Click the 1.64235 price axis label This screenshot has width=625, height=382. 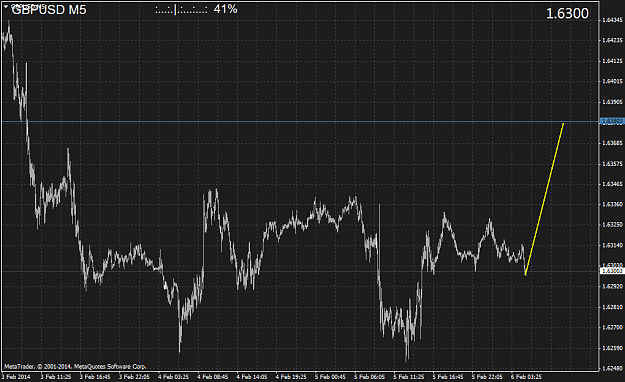point(612,40)
